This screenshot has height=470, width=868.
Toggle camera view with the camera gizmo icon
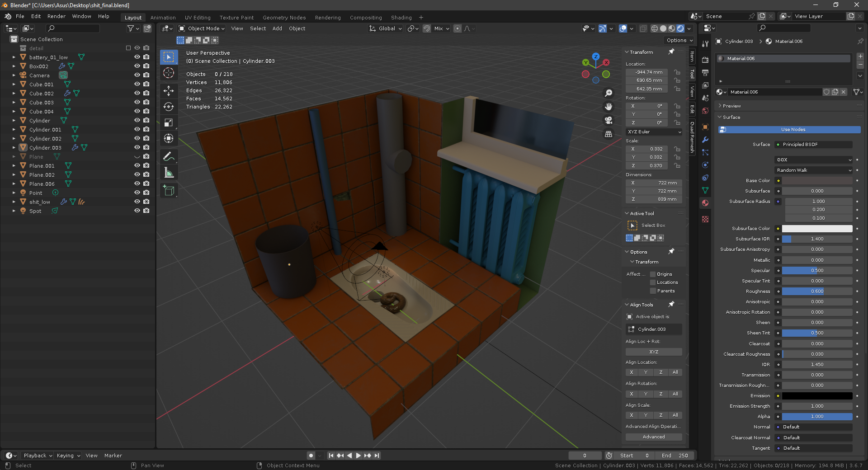click(x=609, y=120)
